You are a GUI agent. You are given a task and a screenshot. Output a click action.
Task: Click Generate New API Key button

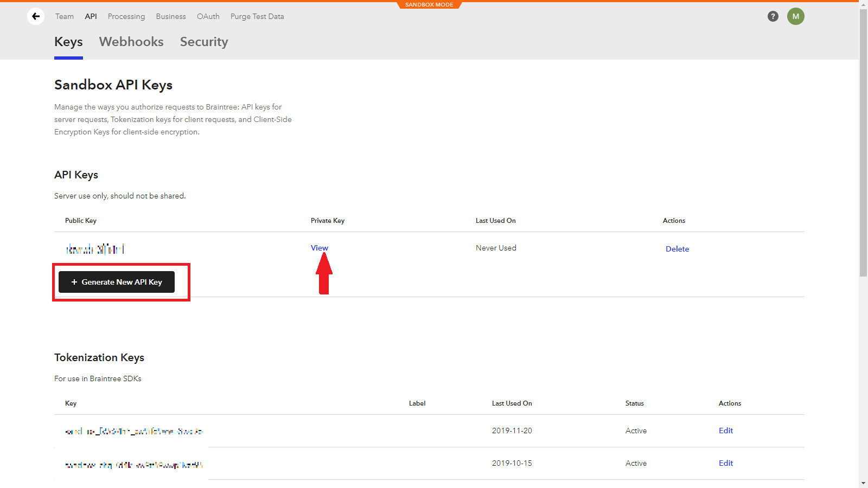click(117, 282)
